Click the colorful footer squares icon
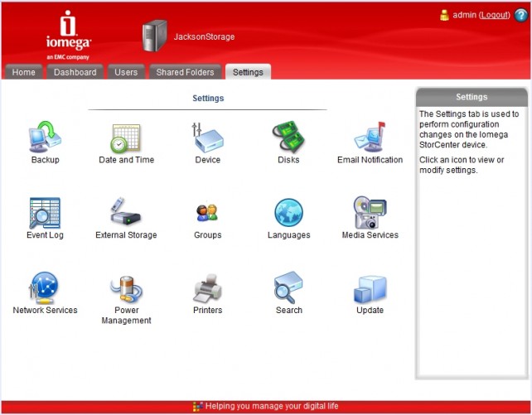 [x=198, y=406]
